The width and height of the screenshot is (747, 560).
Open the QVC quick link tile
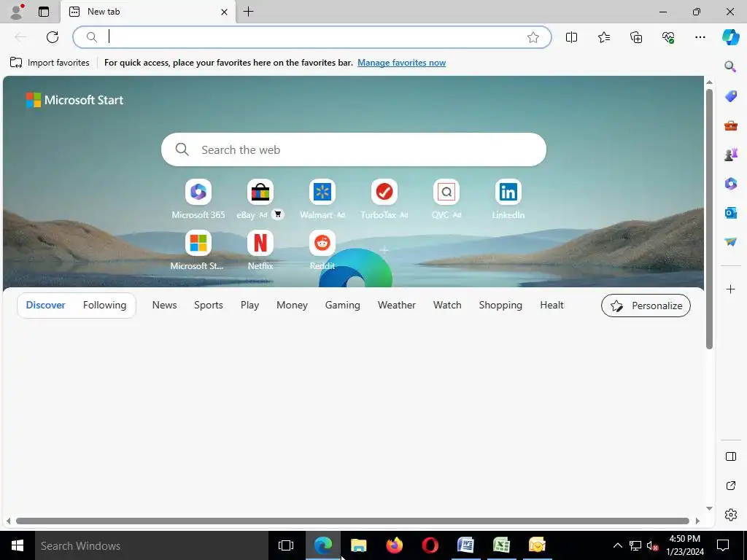[446, 199]
